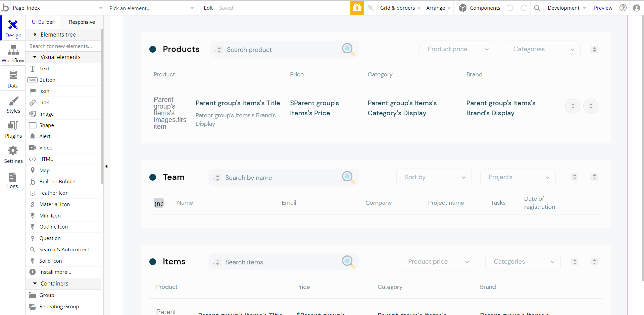
Task: Open Product price dropdown in Items section
Action: 437,262
